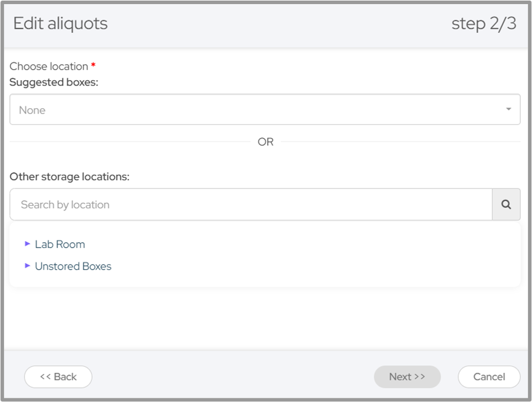Click the None placeholder in Suggested boxes

point(32,110)
